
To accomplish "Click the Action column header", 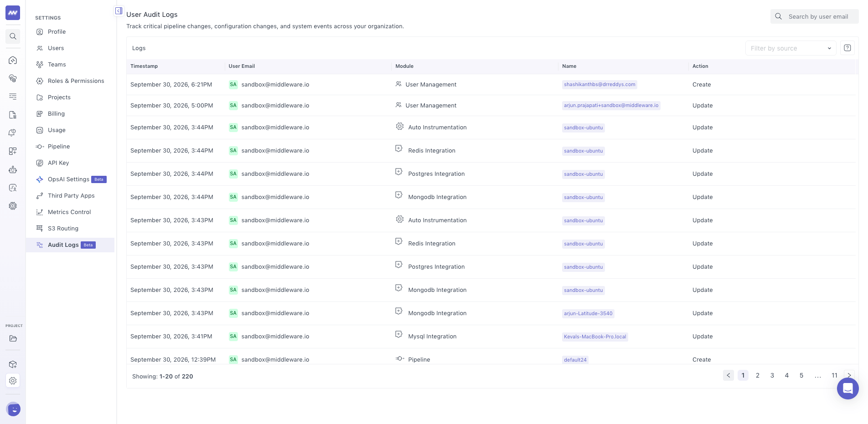I will click(700, 66).
